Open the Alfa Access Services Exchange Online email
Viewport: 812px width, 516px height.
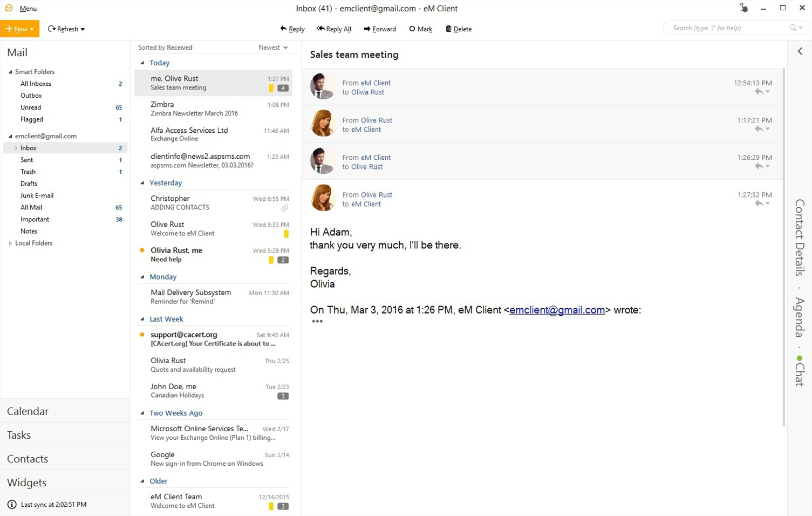(213, 134)
